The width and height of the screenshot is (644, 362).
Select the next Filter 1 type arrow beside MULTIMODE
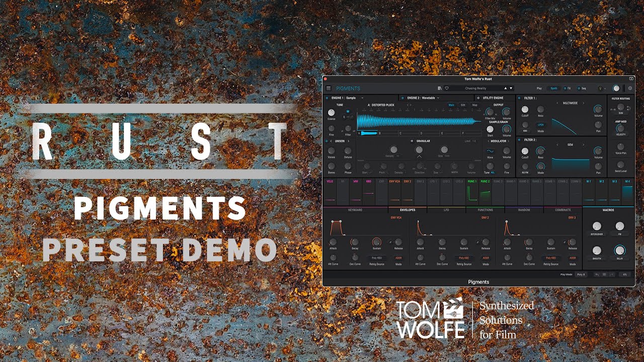[x=584, y=103]
